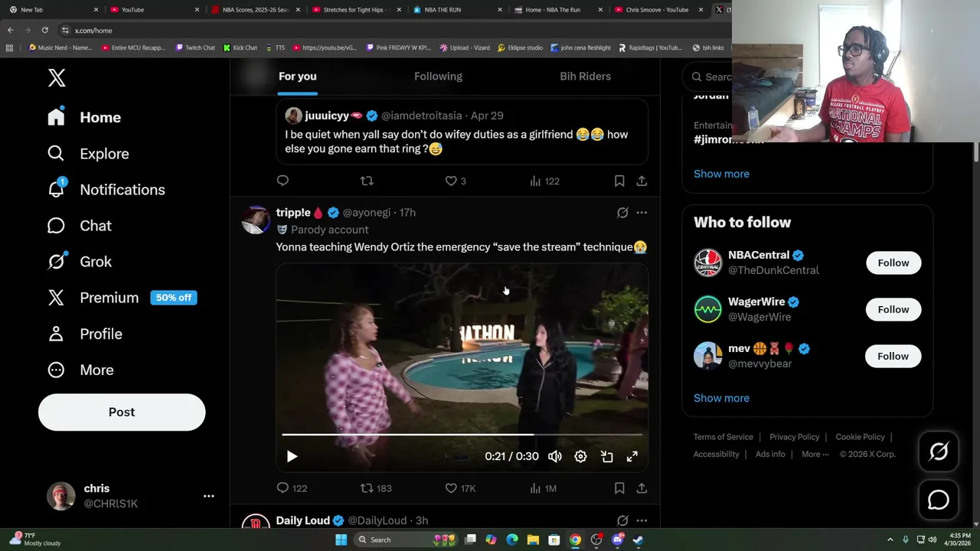This screenshot has width=980, height=551.
Task: Bookmark the post with 122 views
Action: [619, 181]
